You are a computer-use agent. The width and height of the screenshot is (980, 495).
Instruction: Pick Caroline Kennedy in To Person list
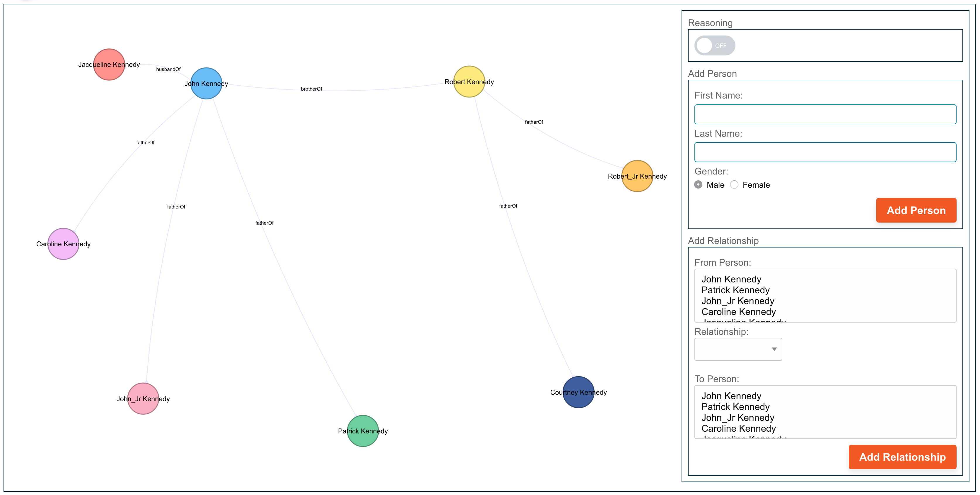(738, 428)
